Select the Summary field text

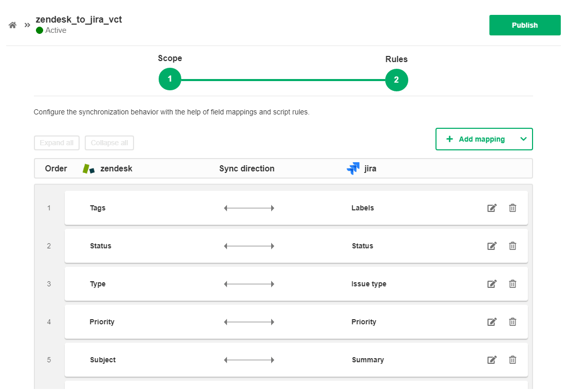368,360
